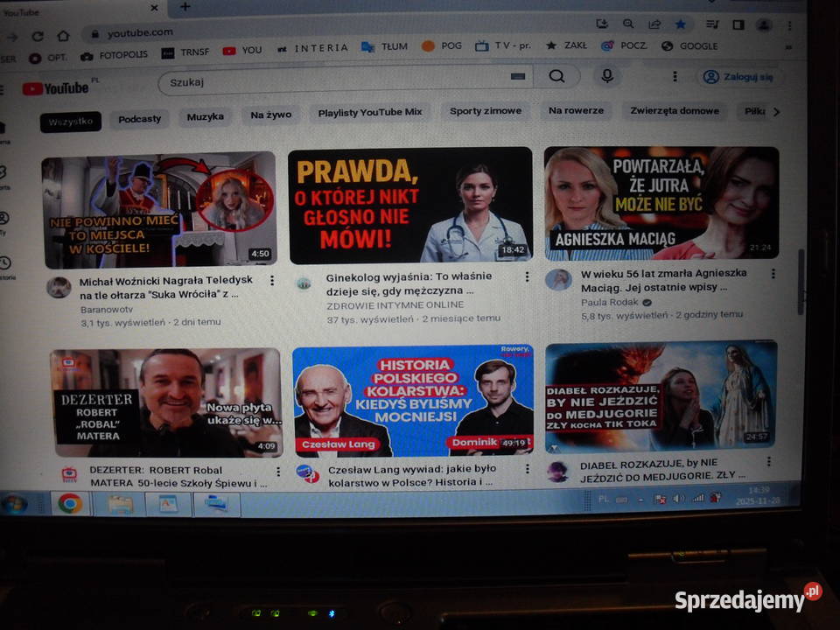Reload the page with the refresh icon
The height and width of the screenshot is (630, 840).
(38, 36)
